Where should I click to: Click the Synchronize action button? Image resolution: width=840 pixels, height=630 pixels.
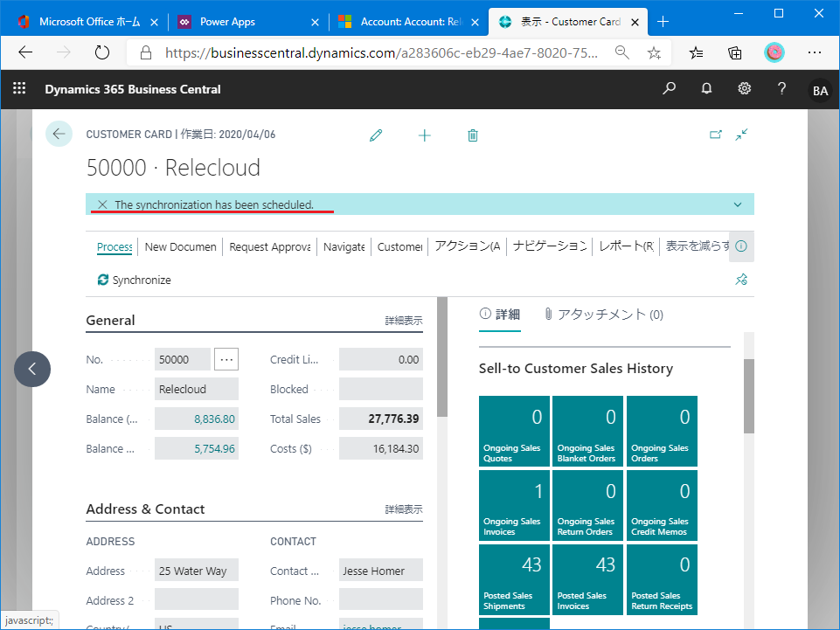pyautogui.click(x=135, y=280)
